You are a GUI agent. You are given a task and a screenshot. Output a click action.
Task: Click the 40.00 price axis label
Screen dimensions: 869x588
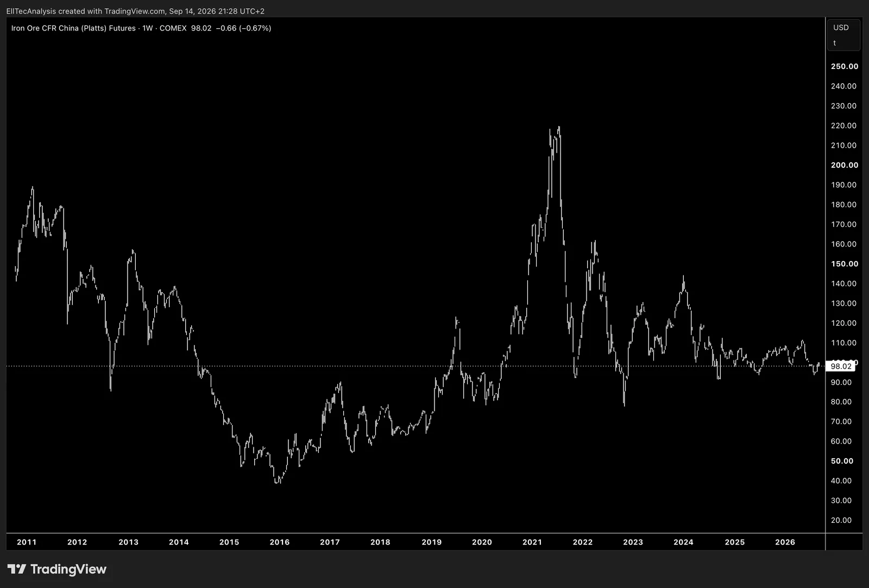[x=841, y=480]
